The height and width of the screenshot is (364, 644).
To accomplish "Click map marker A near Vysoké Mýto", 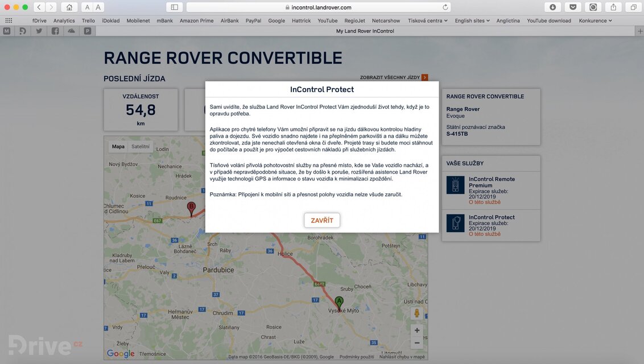I will (339, 303).
